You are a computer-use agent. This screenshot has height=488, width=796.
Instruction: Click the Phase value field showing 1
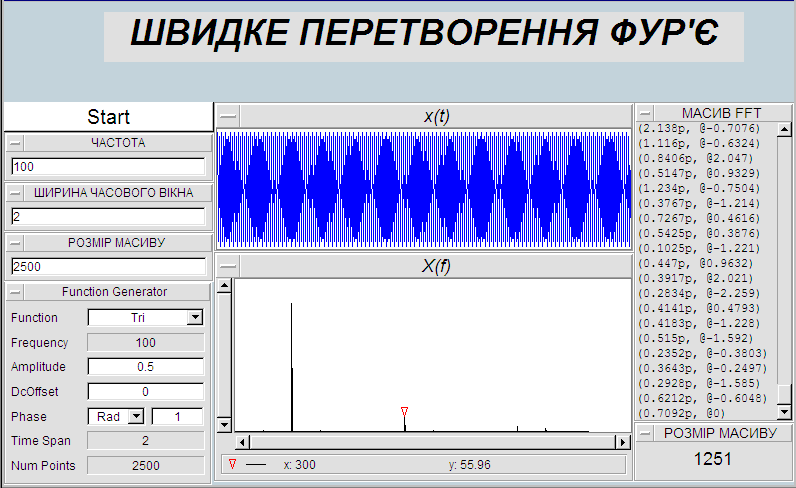pos(177,417)
